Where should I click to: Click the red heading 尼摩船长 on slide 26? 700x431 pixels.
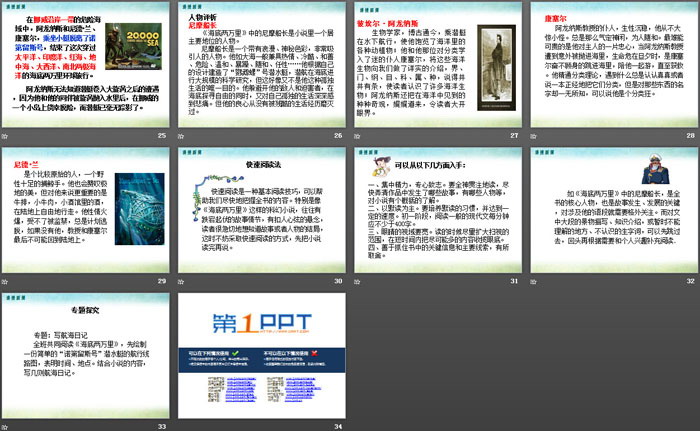click(x=202, y=25)
